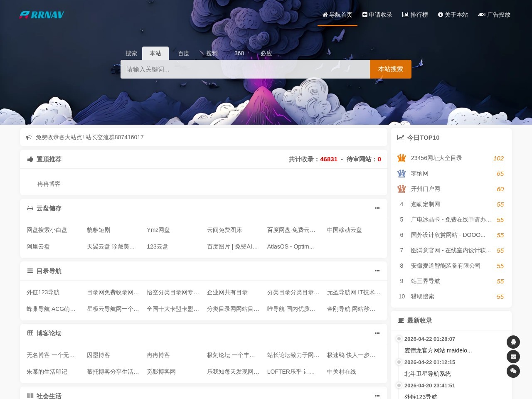Open the bell notification icon on the right

click(x=513, y=342)
